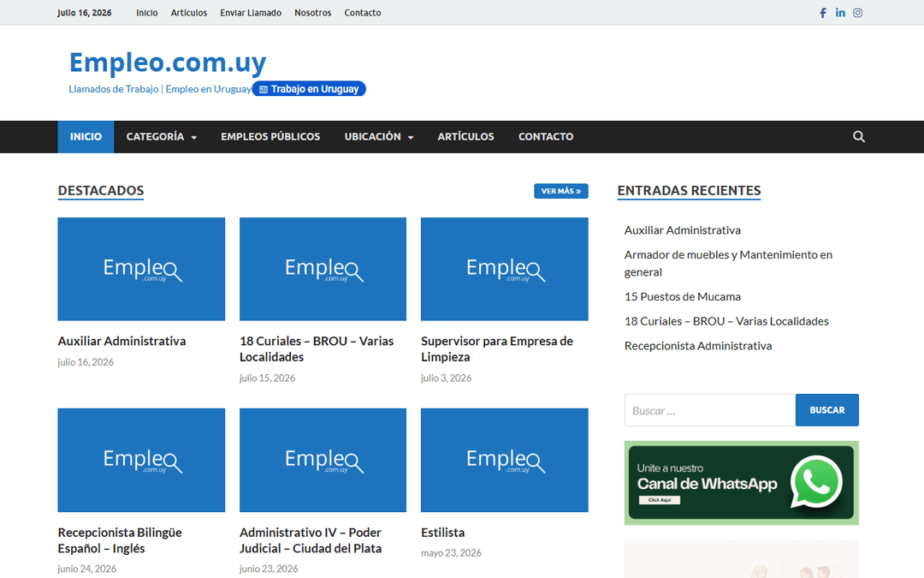The height and width of the screenshot is (578, 924).
Task: Click the DESTACADOS section heading
Action: [x=101, y=190]
